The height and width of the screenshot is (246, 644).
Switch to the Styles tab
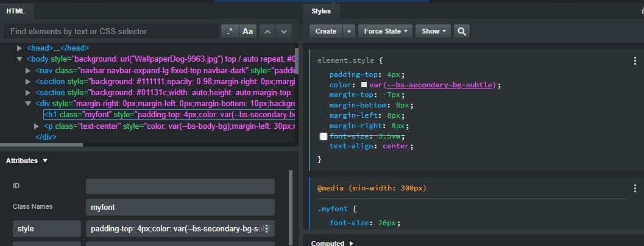(x=321, y=11)
